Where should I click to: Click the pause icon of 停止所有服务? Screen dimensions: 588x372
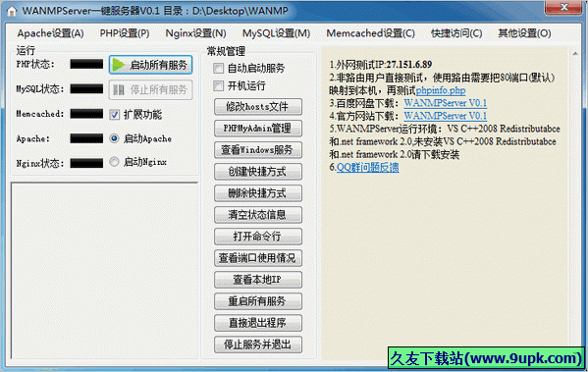point(119,89)
